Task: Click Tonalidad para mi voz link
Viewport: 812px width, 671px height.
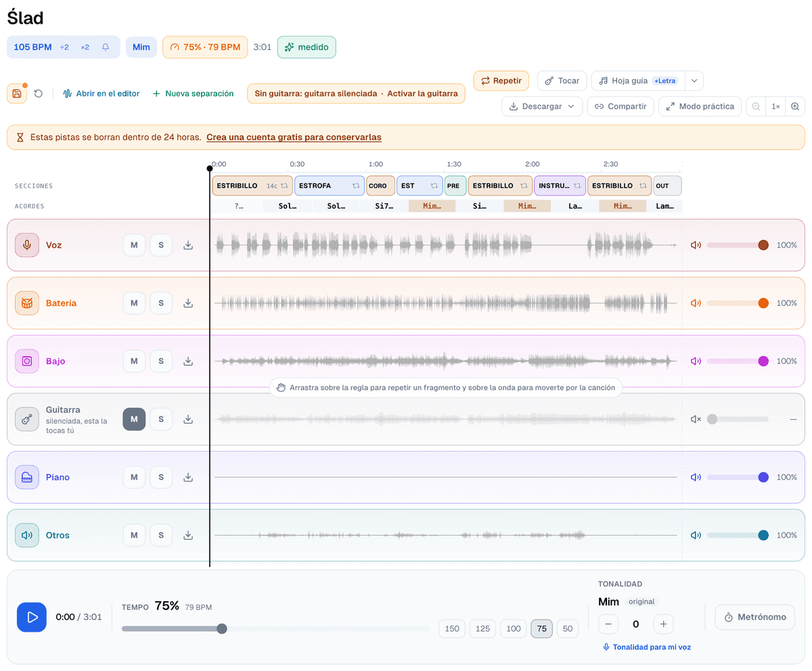Action: click(x=647, y=647)
